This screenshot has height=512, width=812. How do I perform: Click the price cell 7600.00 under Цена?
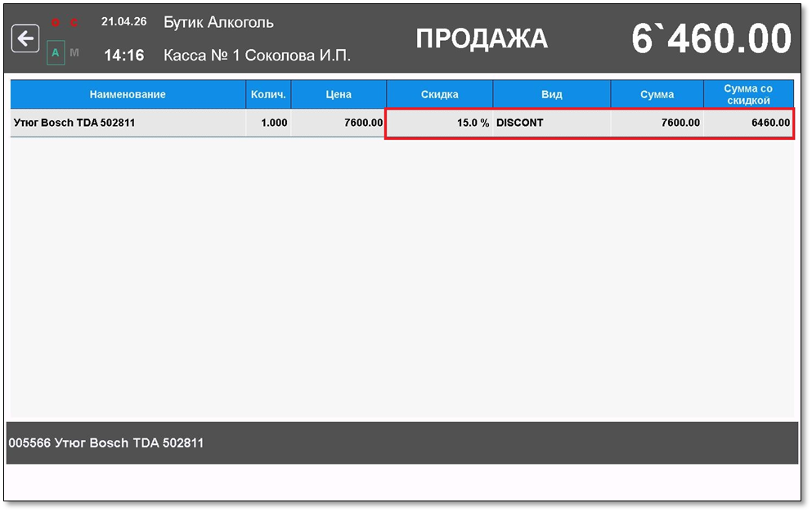coord(339,123)
